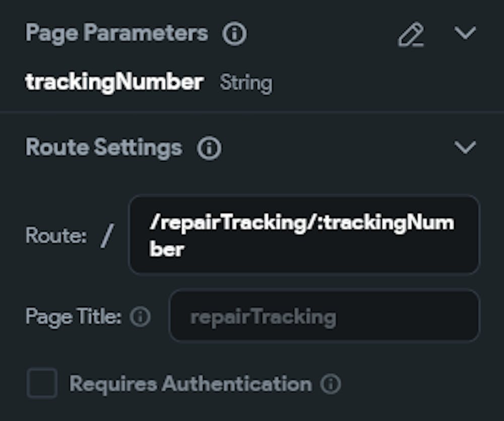Click the slash prefix before route field
Viewport: 504px width, 421px height.
(106, 236)
